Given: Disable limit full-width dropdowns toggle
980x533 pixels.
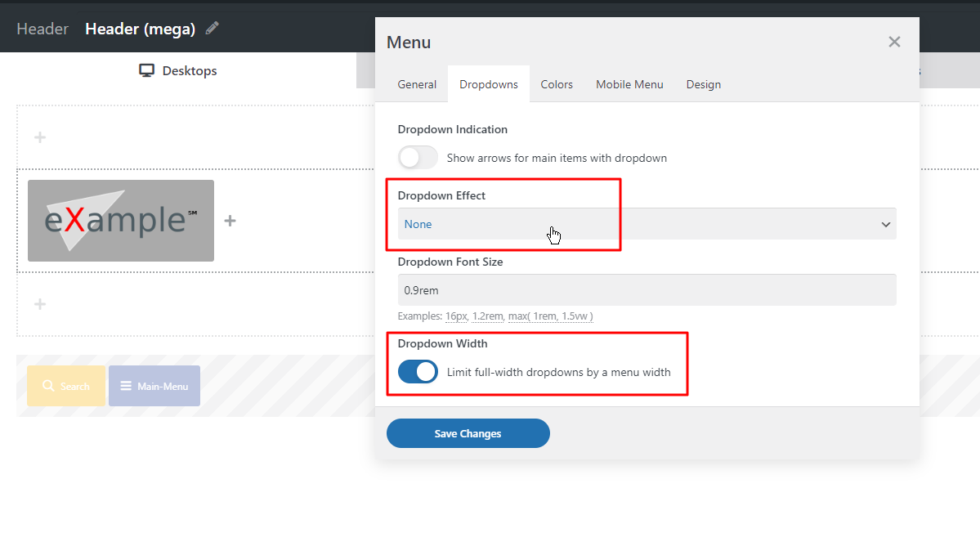Looking at the screenshot, I should point(418,372).
